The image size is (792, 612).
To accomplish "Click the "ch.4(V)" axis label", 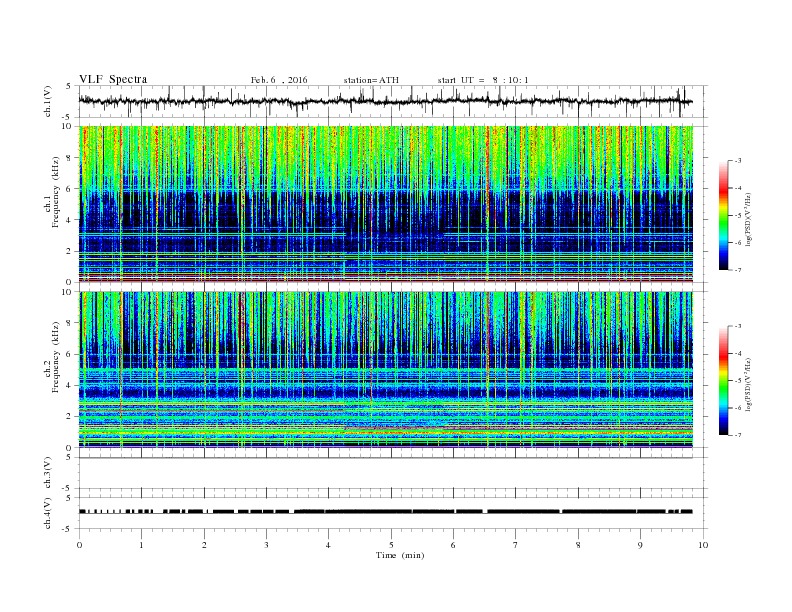I will click(x=48, y=513).
